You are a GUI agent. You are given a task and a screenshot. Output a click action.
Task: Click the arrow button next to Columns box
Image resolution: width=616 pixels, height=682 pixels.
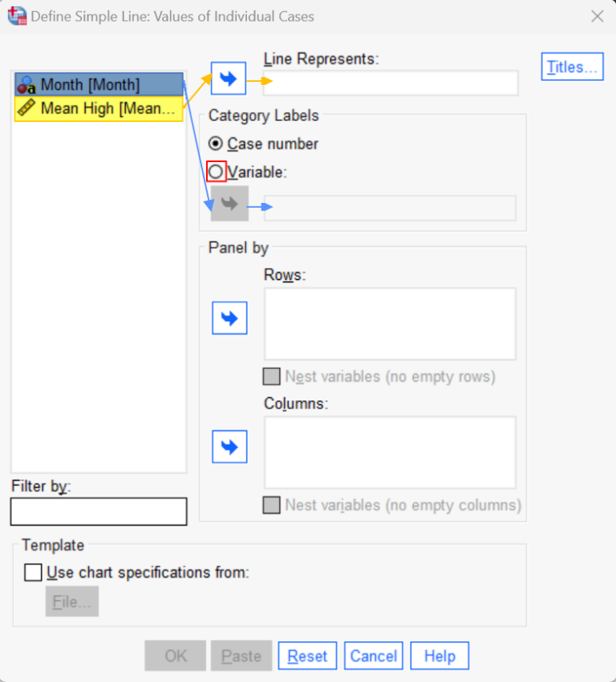point(229,447)
